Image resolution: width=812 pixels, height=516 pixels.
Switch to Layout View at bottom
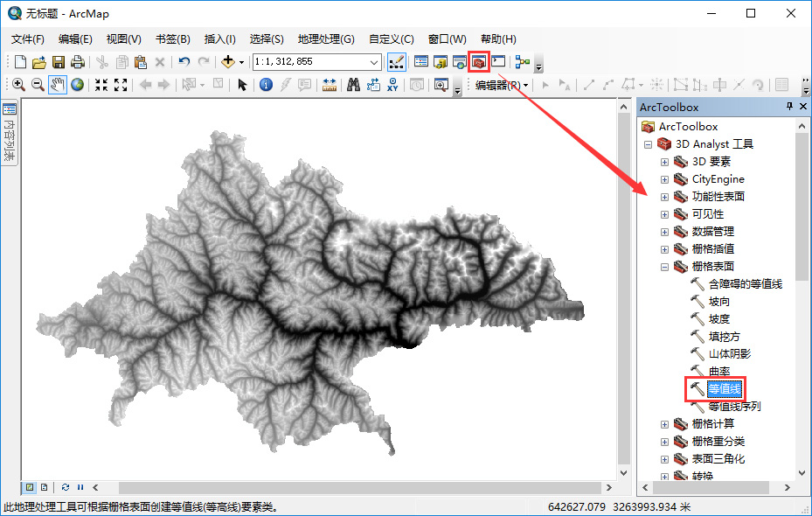tap(44, 487)
